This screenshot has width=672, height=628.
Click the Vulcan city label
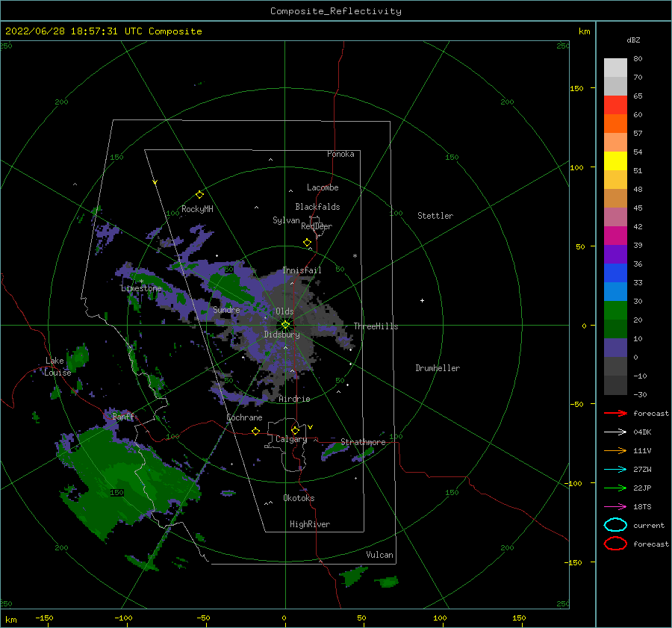[379, 555]
